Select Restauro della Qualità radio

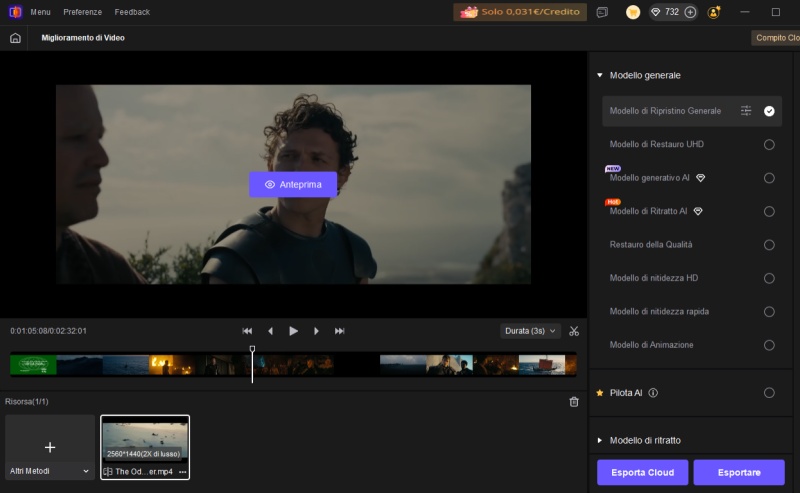(769, 244)
